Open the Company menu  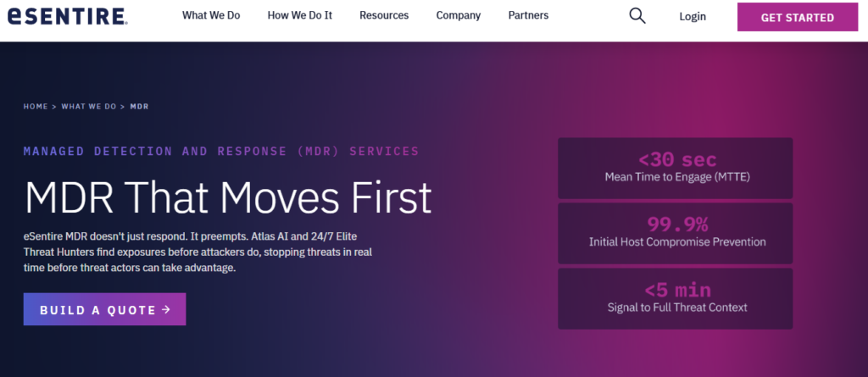[459, 15]
